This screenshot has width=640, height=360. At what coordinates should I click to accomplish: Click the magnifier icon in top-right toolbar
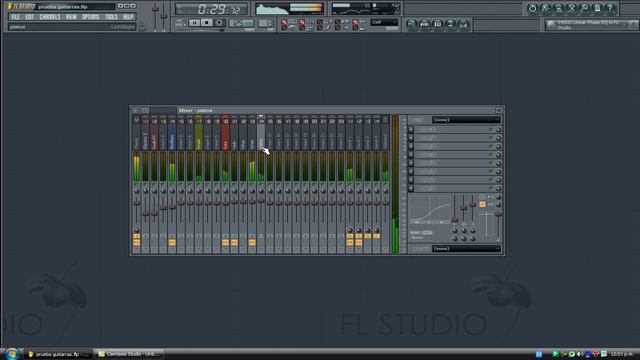pos(584,8)
